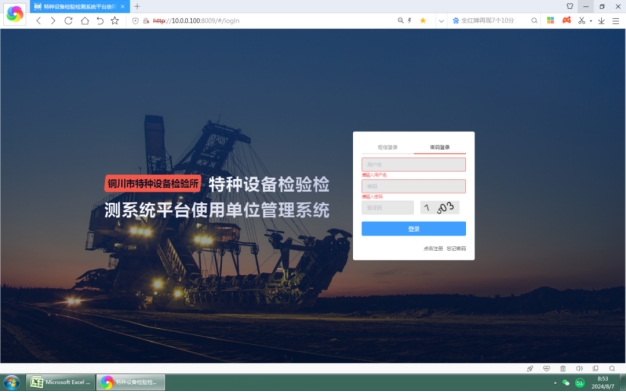Expand the arrow beside the scissors tool

(x=591, y=21)
